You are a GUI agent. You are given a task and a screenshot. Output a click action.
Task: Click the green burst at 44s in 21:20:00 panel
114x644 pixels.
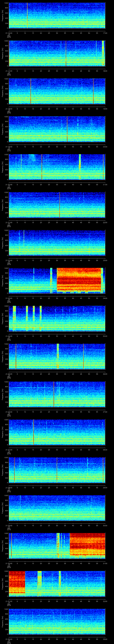click(80, 167)
